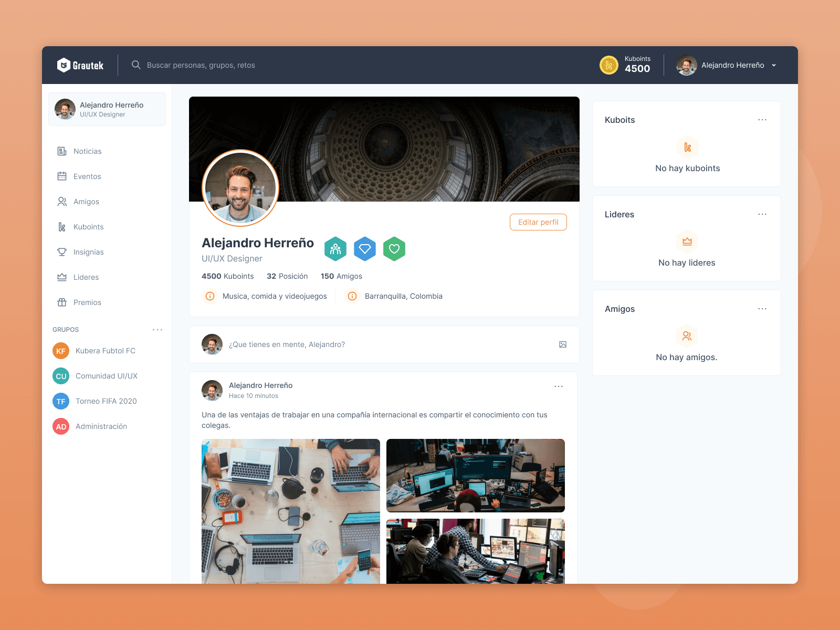This screenshot has width=840, height=630.
Task: Click the Lideres card crown icon
Action: click(687, 241)
